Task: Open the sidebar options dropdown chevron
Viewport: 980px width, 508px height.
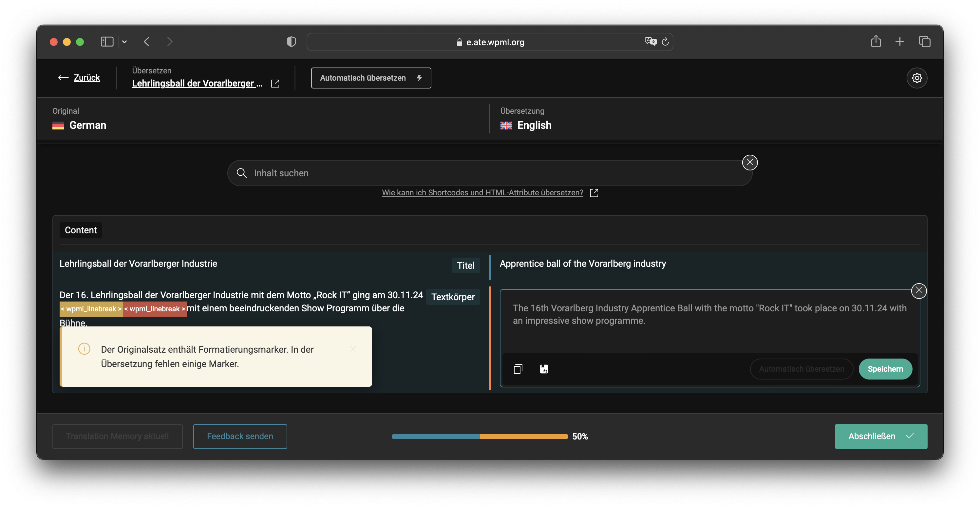Action: 124,42
